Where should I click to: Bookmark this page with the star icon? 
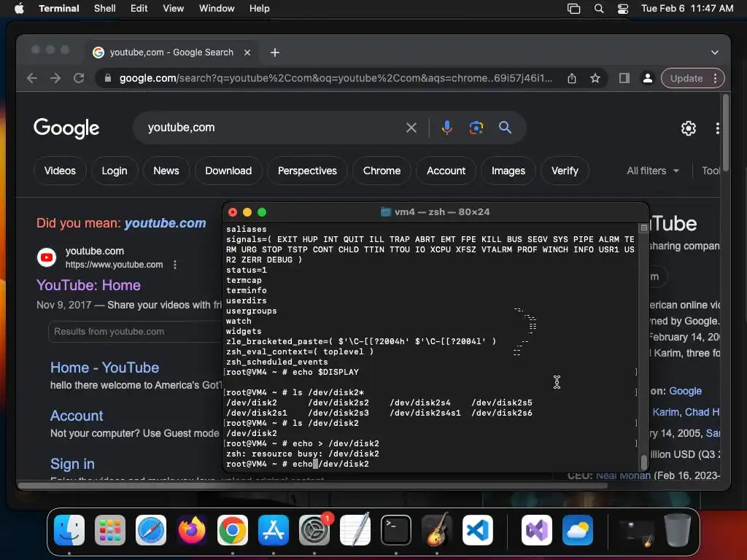[595, 78]
